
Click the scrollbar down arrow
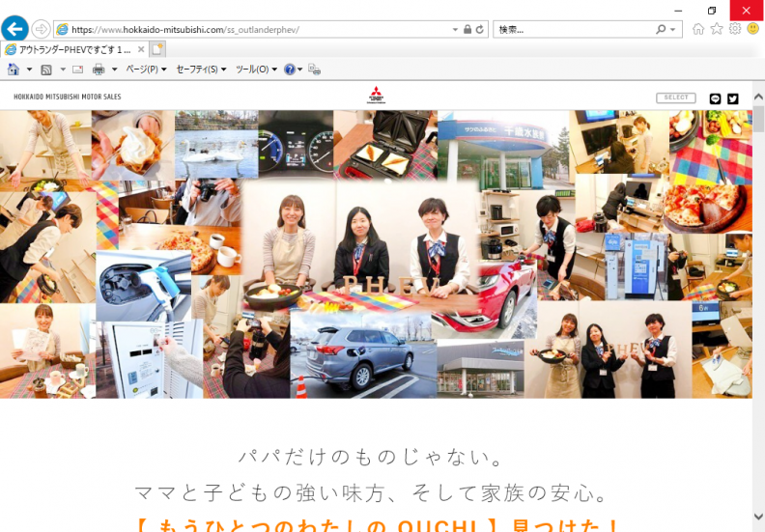[758, 517]
